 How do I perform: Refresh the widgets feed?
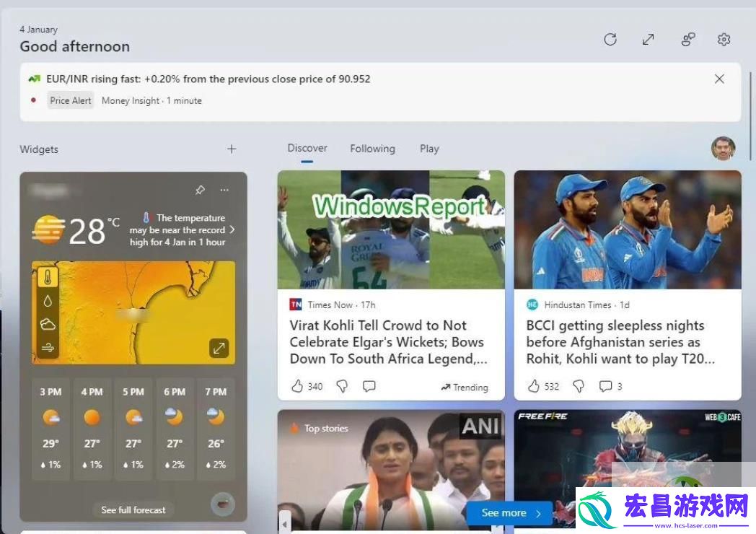610,39
